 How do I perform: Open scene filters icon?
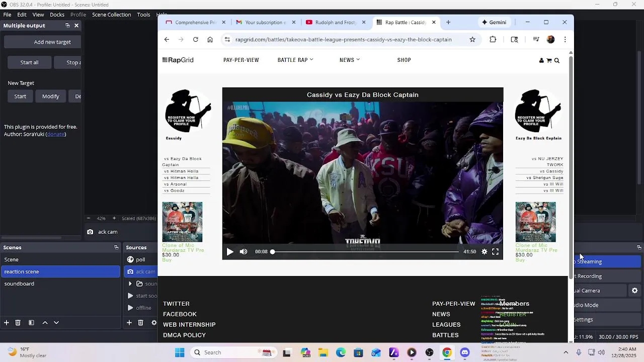click(x=31, y=323)
